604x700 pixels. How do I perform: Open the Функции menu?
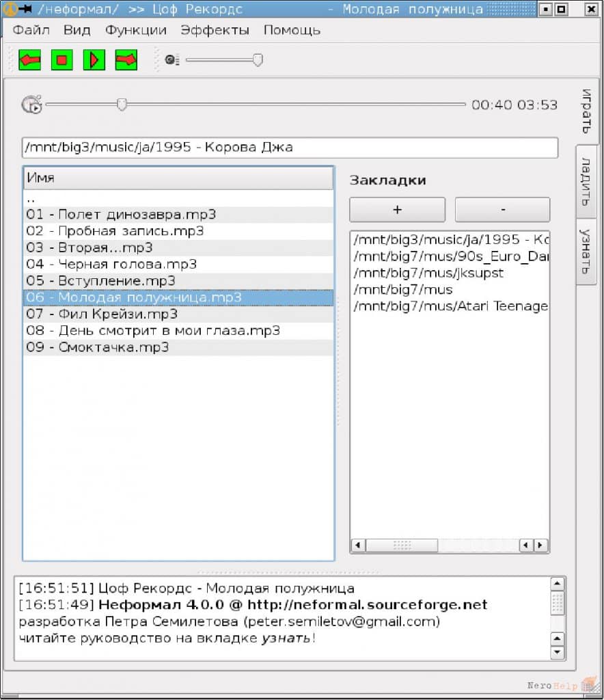(135, 30)
